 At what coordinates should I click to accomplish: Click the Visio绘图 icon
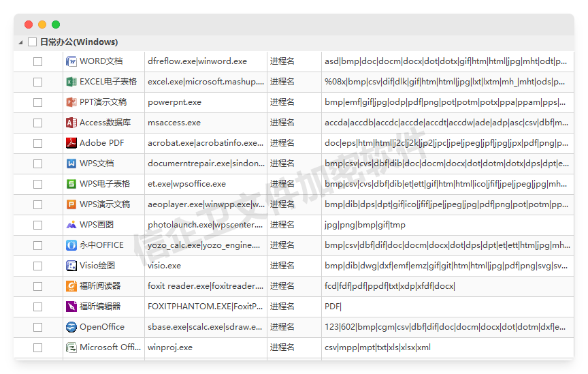[x=71, y=266]
